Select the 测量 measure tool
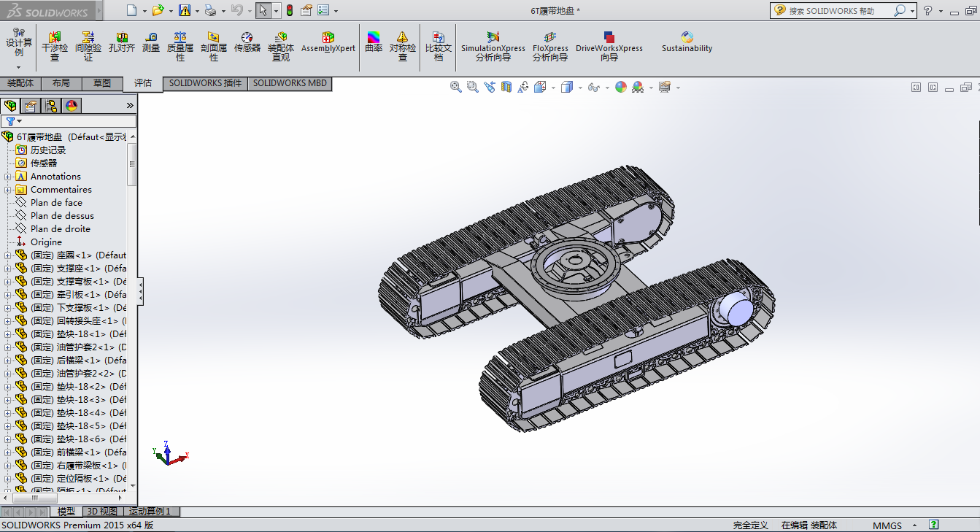980x532 pixels. tap(151, 42)
